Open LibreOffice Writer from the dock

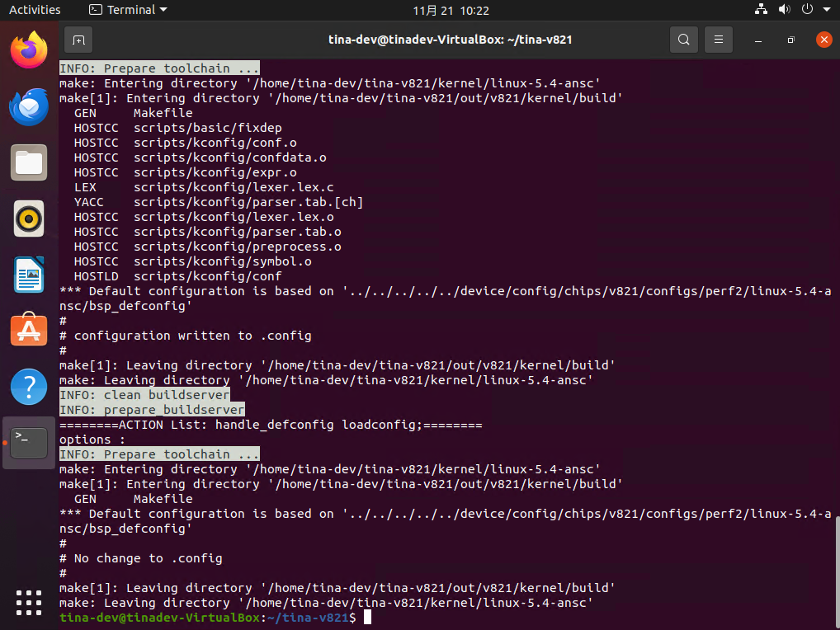(x=29, y=275)
